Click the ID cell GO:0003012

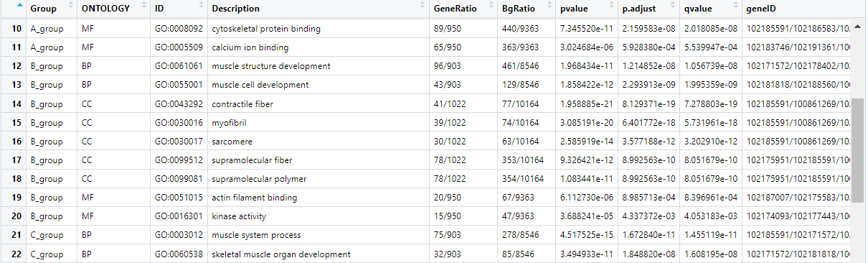click(x=179, y=234)
